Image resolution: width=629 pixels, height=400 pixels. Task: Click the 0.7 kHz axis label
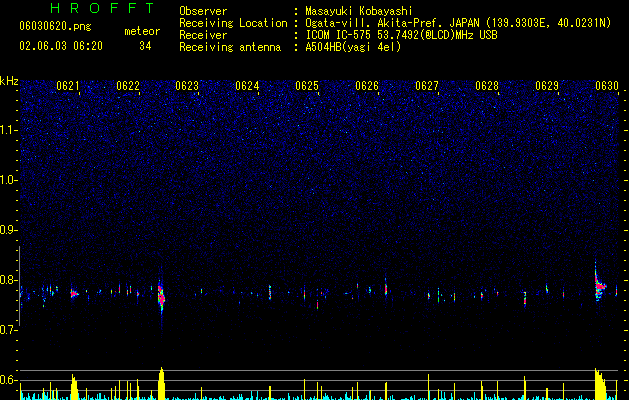tap(9, 330)
